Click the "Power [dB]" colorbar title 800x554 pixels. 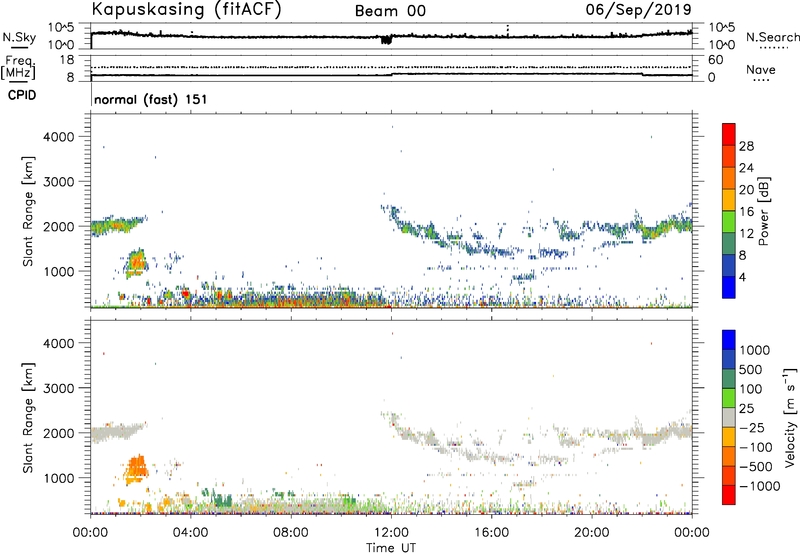[x=764, y=211]
